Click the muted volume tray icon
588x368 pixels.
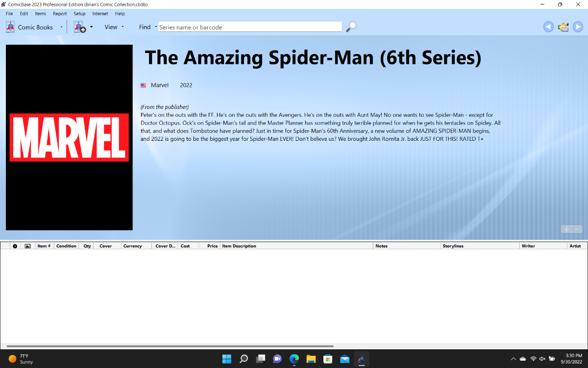pos(542,359)
